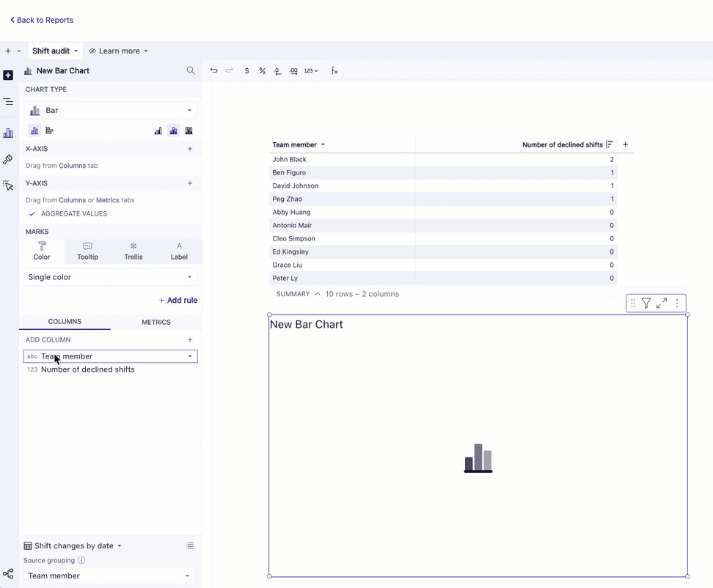The width and height of the screenshot is (713, 588).
Task: Open the formula fx button
Action: pos(334,71)
